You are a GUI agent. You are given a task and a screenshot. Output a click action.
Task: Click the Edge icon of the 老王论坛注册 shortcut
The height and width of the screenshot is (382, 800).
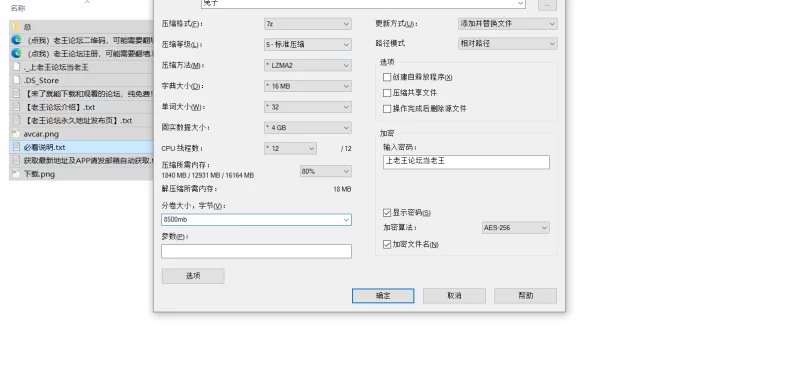coord(16,53)
